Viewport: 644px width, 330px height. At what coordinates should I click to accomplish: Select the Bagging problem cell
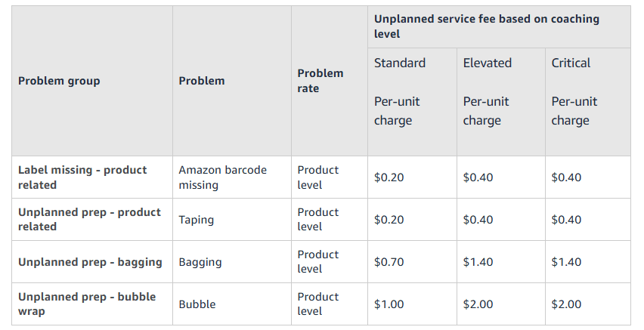[200, 262]
